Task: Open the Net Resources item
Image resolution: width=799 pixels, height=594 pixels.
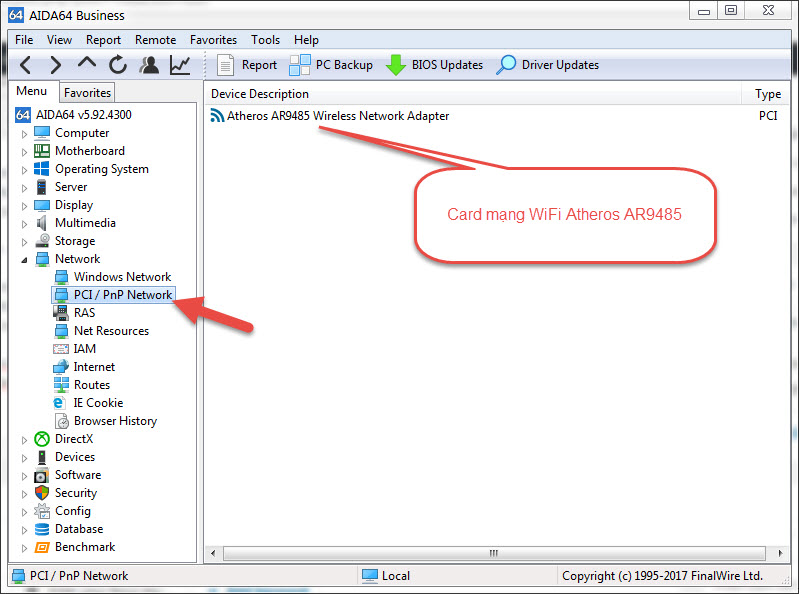Action: [x=111, y=331]
